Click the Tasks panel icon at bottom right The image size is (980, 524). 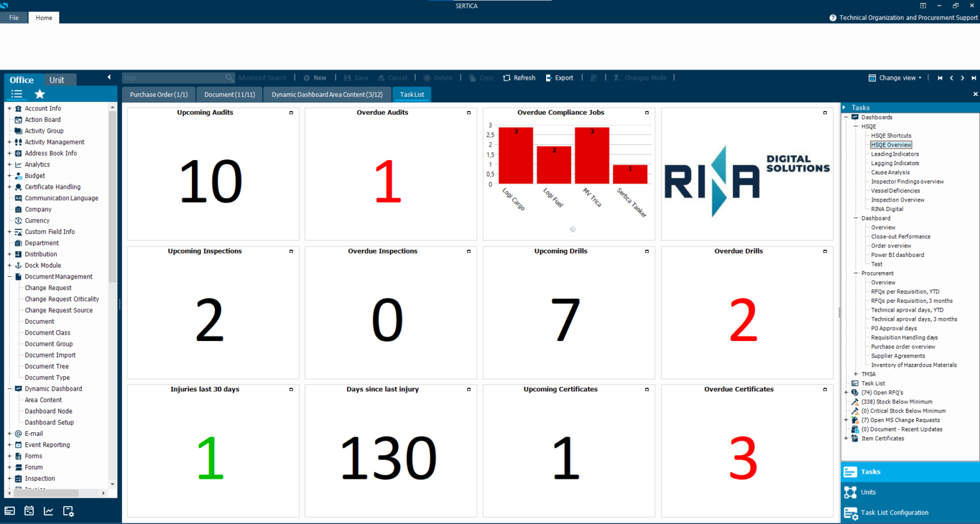point(850,471)
